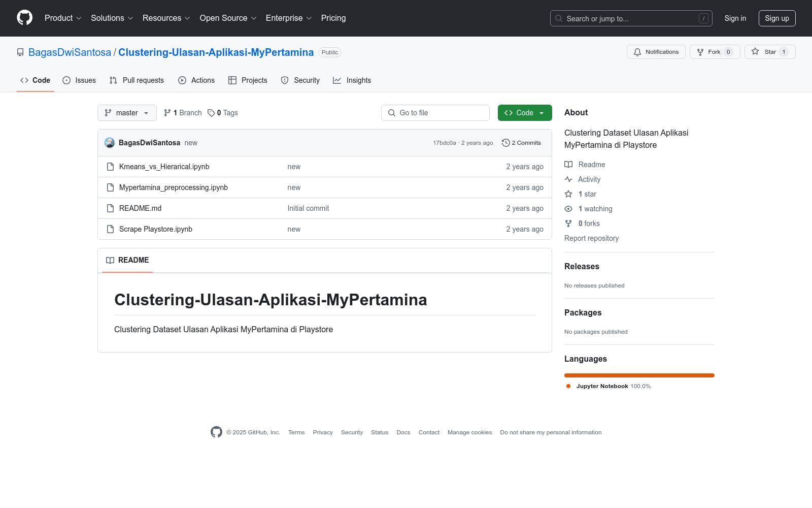Click the Terms footer link
Viewport: 812px width, 508px height.
point(296,432)
